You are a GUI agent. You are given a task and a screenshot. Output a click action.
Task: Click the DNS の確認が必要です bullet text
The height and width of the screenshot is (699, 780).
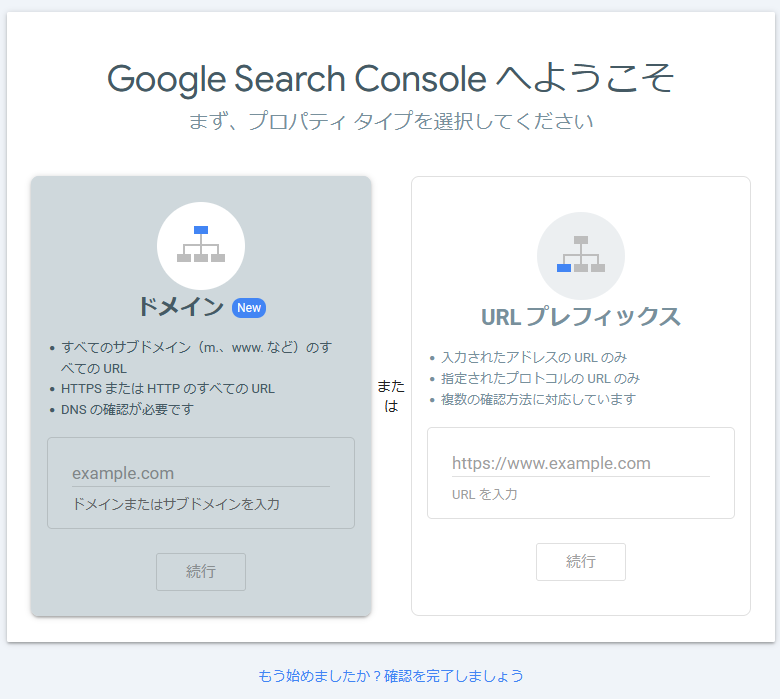click(127, 409)
